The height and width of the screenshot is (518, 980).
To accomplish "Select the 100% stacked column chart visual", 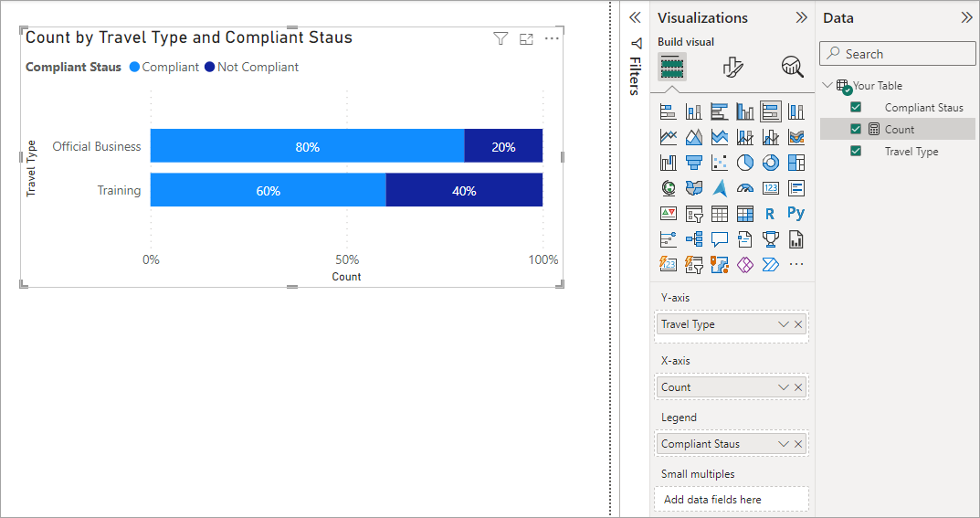I will 796,111.
